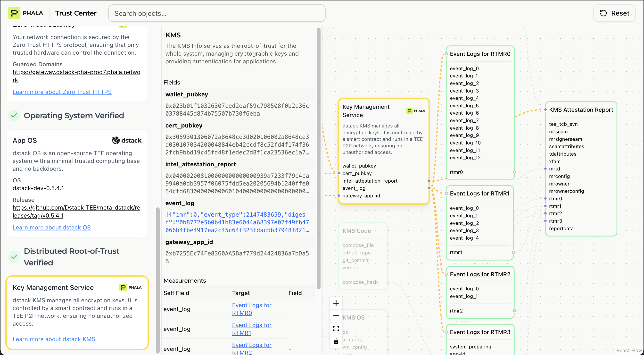Type in the Search objects field
Image resolution: width=644 pixels, height=355 pixels.
pos(216,13)
